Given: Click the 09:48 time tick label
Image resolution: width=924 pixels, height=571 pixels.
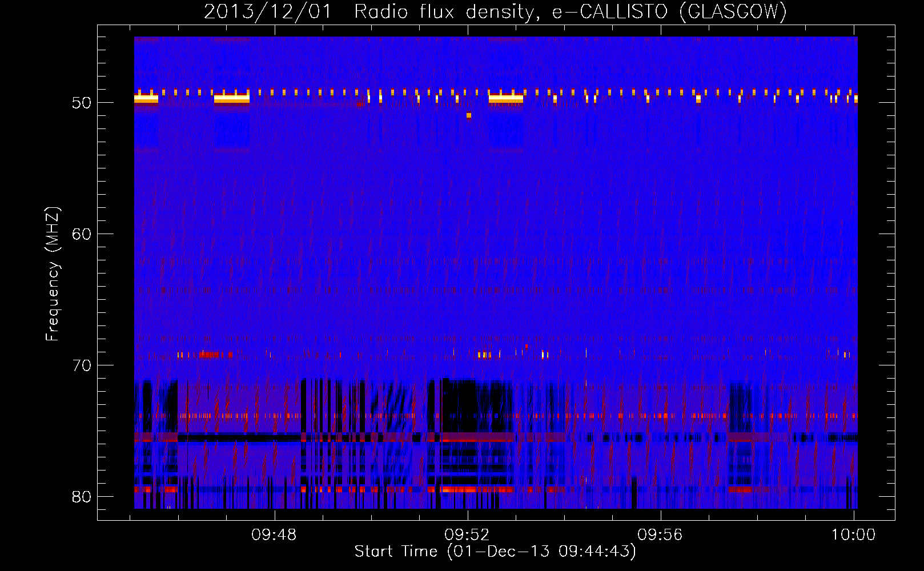Looking at the screenshot, I should pyautogui.click(x=274, y=534).
